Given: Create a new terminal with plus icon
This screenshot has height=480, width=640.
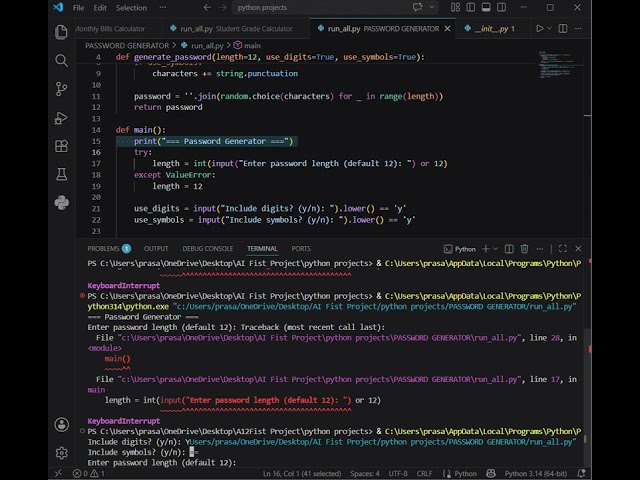Looking at the screenshot, I should pyautogui.click(x=485, y=249).
